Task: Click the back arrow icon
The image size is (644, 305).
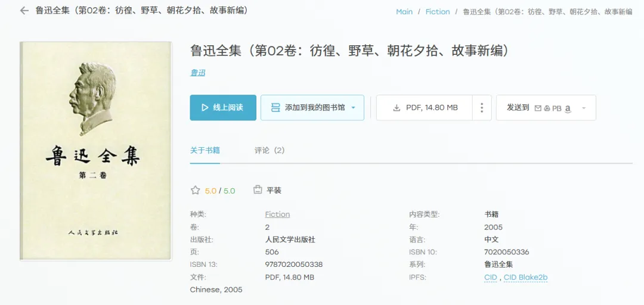Action: (24, 11)
